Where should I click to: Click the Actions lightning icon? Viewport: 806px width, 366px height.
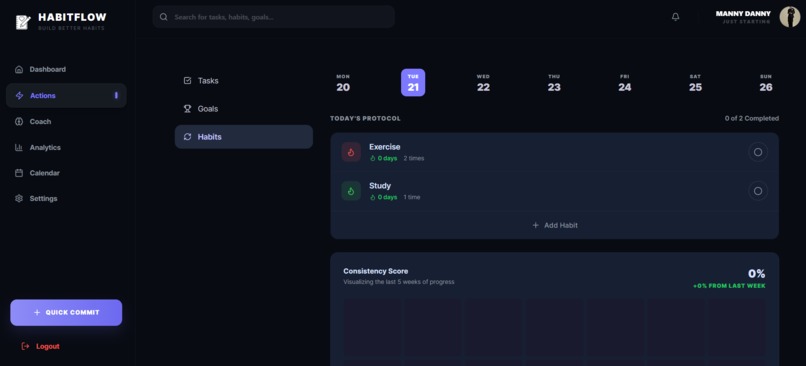(x=19, y=96)
